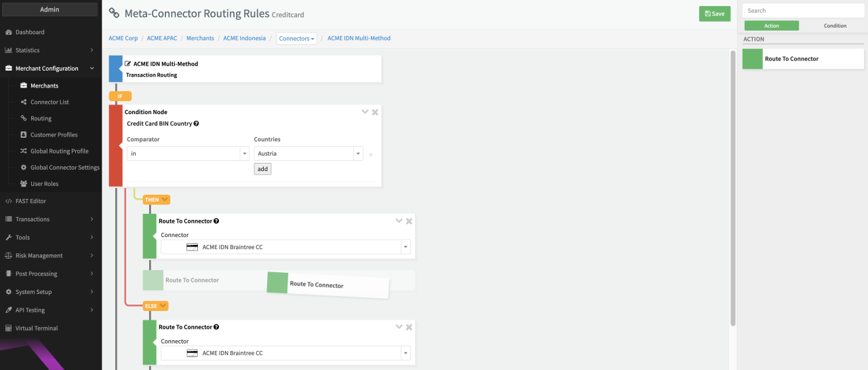Open the Comparator dropdown showing 'in'
The width and height of the screenshot is (868, 370).
188,153
